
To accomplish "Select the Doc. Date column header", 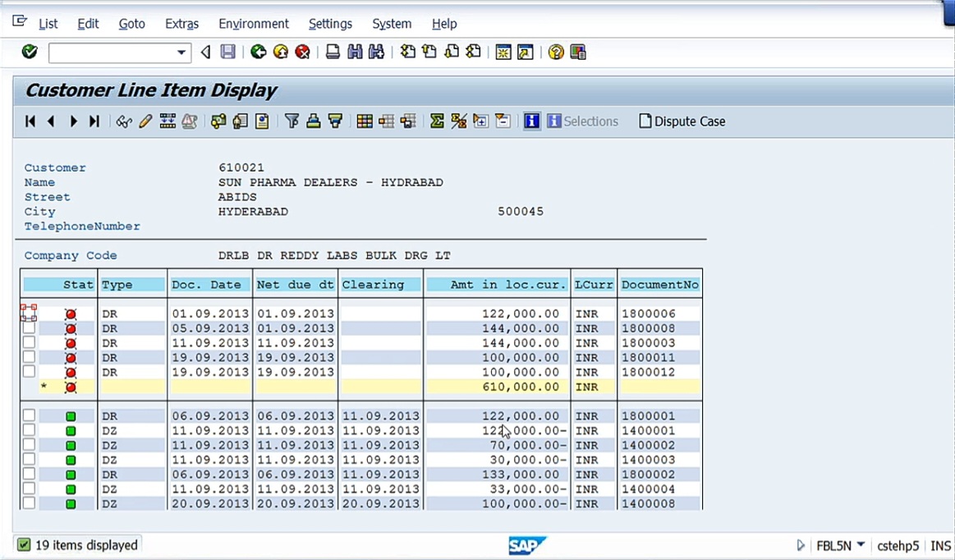I will (x=210, y=285).
